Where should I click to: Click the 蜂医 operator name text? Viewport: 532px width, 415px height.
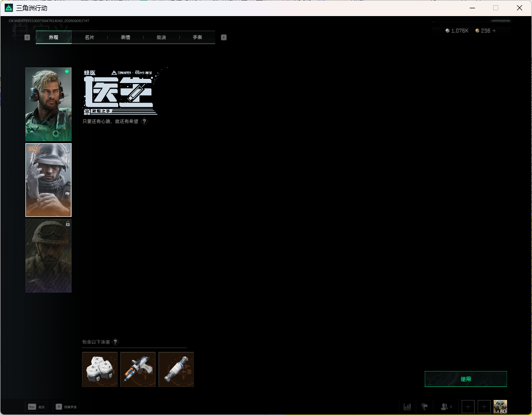(x=90, y=73)
